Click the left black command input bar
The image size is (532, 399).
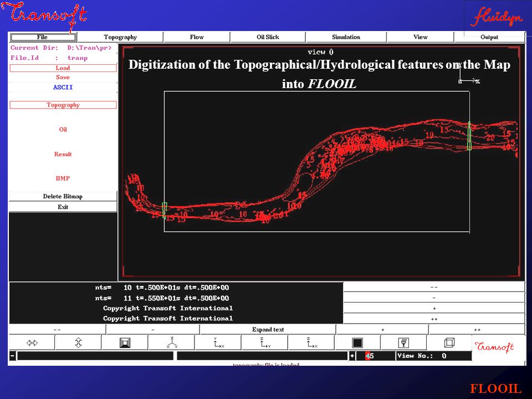point(95,356)
